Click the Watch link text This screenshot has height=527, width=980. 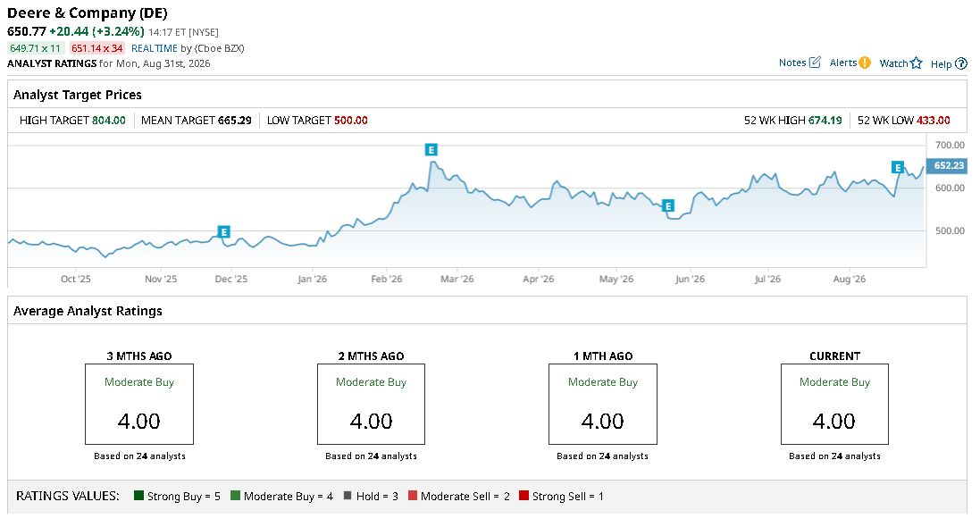coord(893,63)
